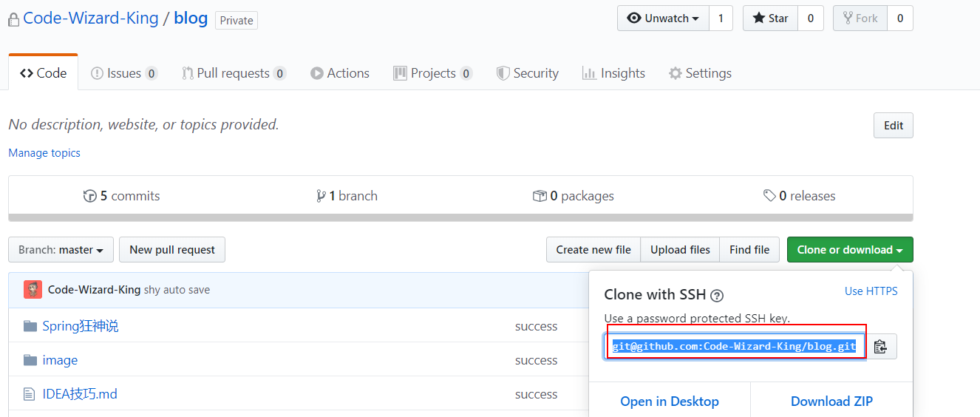Open the blog repository name link
Viewport: 980px width, 417px height.
pyautogui.click(x=191, y=18)
